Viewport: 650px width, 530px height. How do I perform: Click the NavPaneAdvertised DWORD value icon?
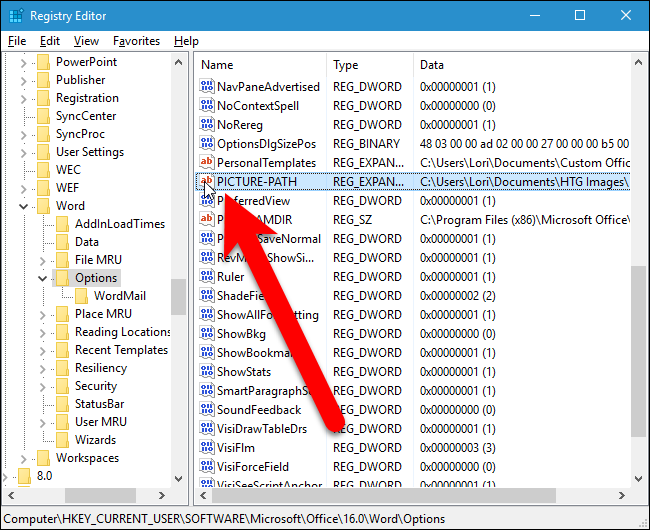206,87
